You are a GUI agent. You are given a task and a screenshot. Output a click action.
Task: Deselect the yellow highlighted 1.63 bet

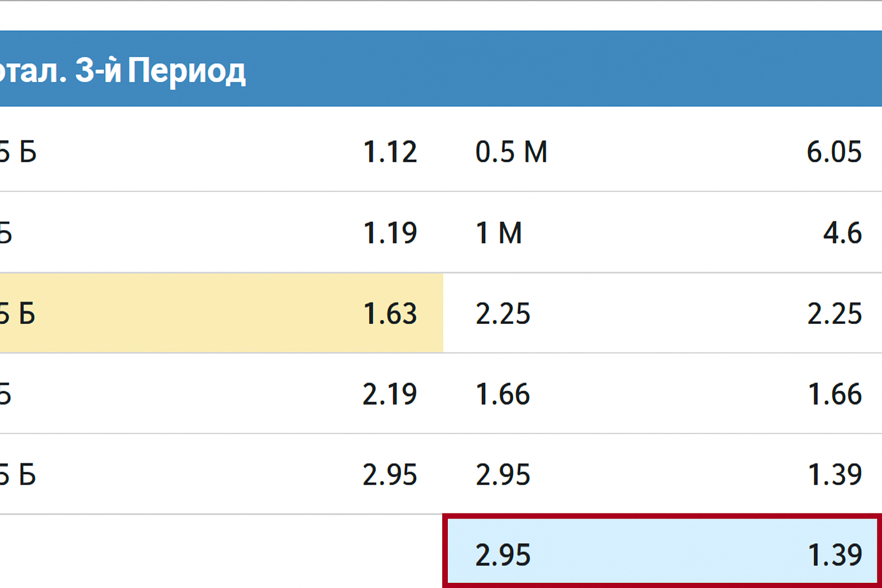[x=390, y=314]
